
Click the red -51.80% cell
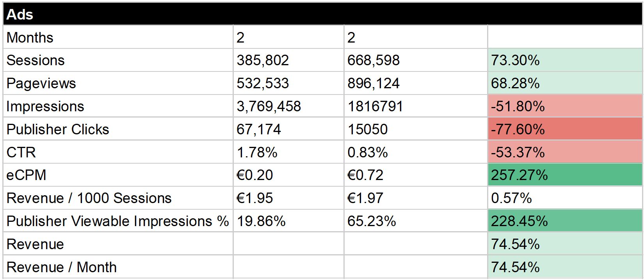coord(518,107)
